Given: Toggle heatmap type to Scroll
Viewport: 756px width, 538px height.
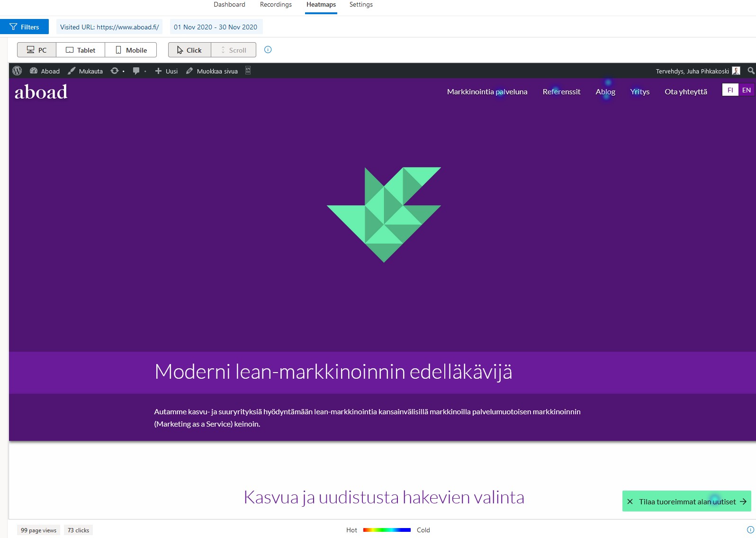Looking at the screenshot, I should [x=234, y=50].
